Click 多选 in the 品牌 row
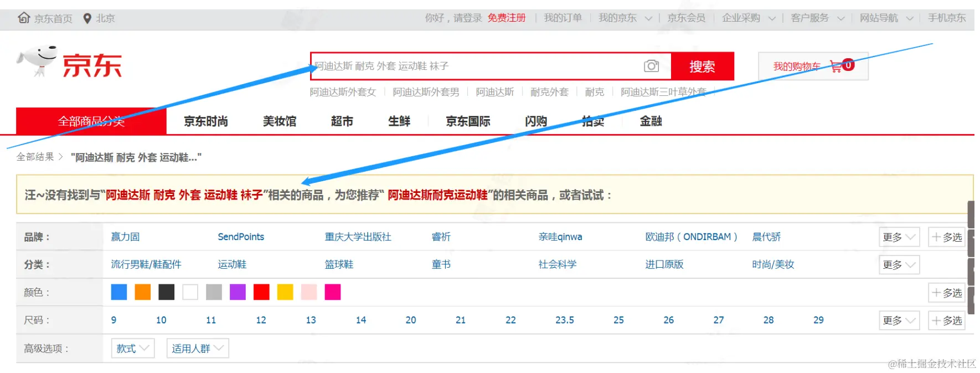 (x=947, y=237)
